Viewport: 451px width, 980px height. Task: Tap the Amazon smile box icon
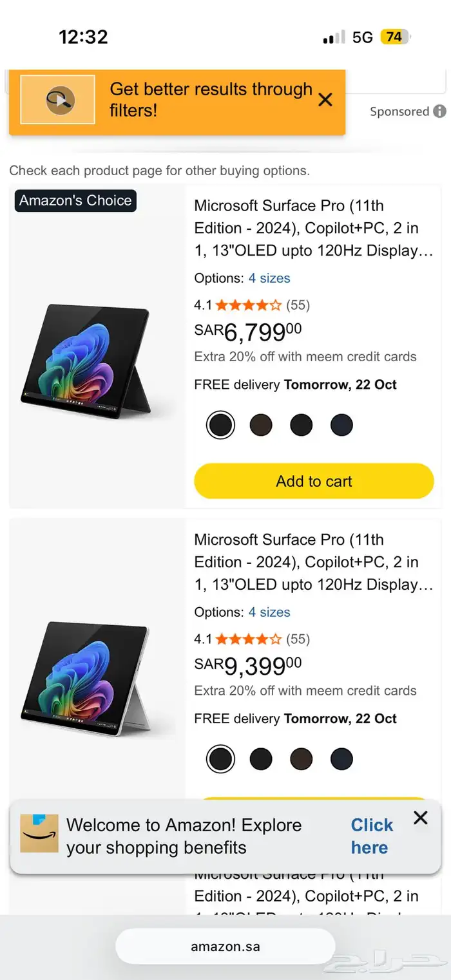tap(39, 833)
